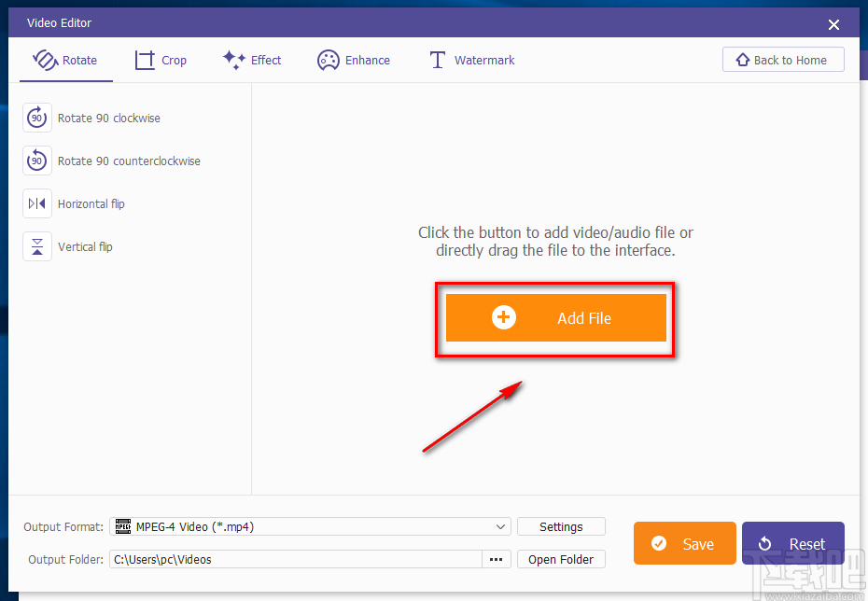Screen dimensions: 868x601
Task: Click the Rotate 90 counterclockwise icon
Action: click(37, 161)
